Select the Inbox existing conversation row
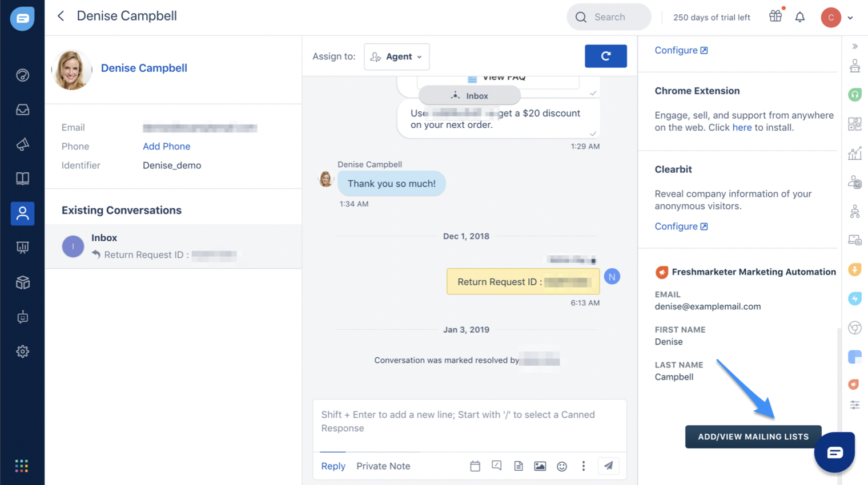This screenshot has height=485, width=868. tap(174, 246)
